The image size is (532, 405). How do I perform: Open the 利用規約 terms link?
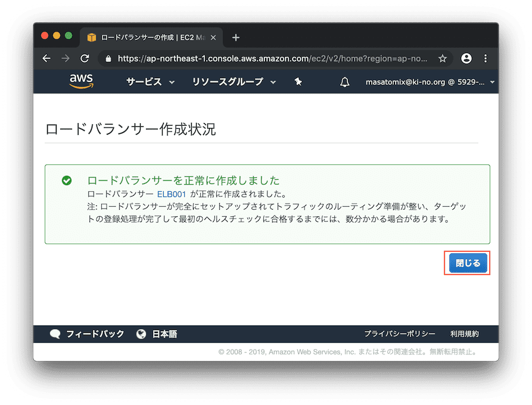tap(465, 334)
